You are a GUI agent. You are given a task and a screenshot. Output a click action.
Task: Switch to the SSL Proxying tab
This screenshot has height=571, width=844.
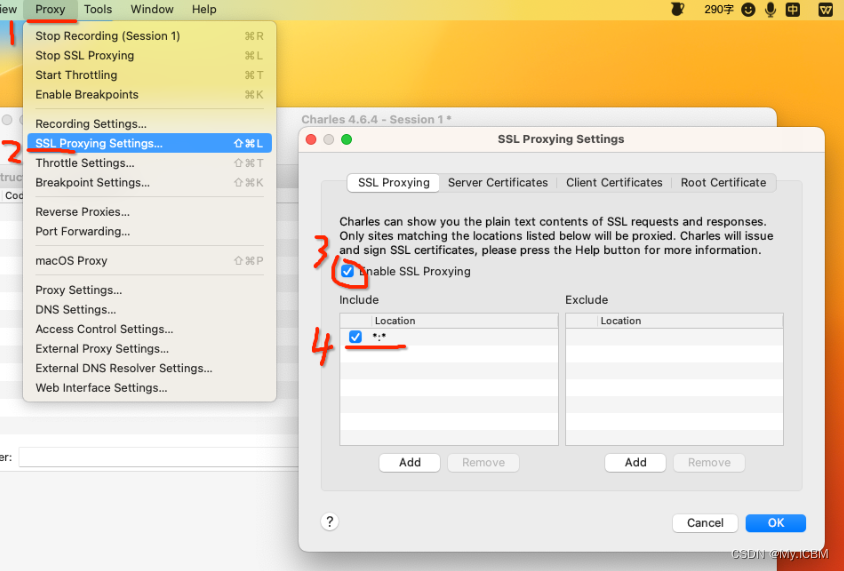pyautogui.click(x=393, y=182)
